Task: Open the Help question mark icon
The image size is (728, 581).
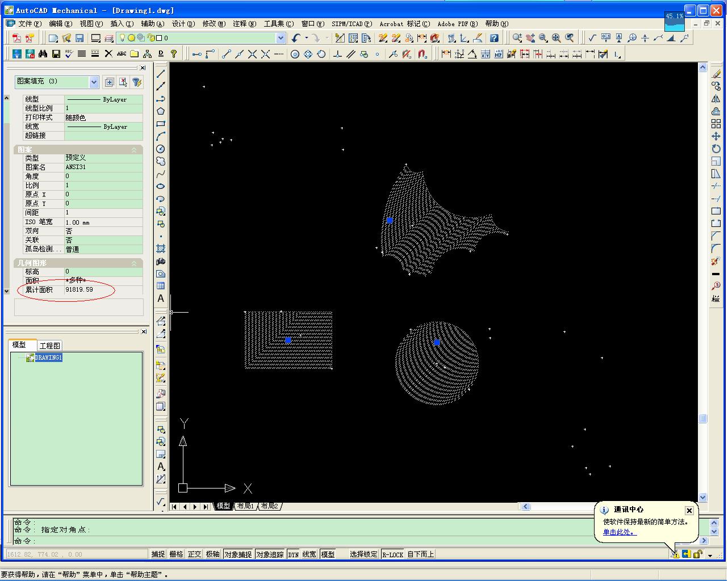Action: pyautogui.click(x=494, y=38)
